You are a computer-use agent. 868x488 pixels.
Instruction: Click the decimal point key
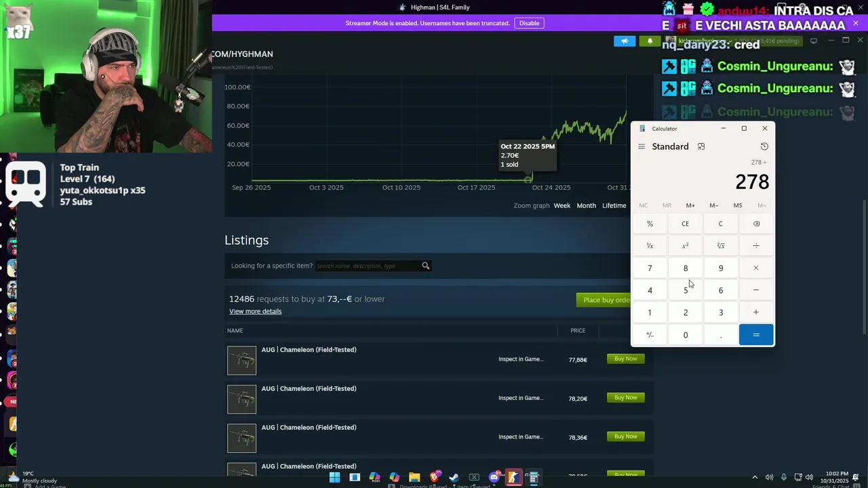click(x=721, y=335)
